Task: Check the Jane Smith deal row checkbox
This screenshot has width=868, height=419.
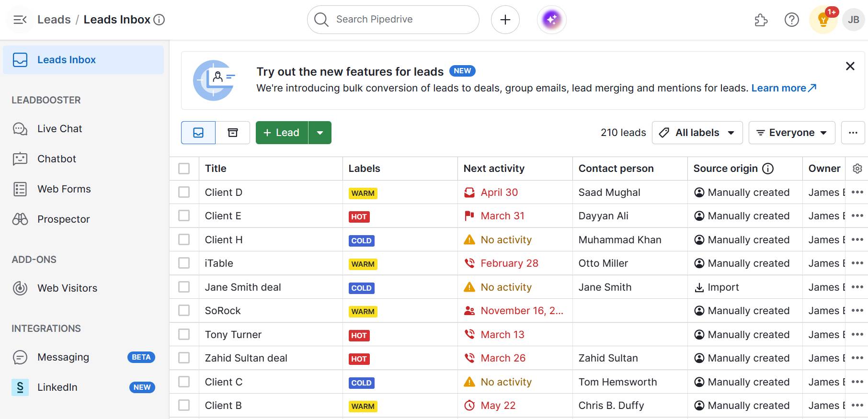Action: (x=184, y=287)
